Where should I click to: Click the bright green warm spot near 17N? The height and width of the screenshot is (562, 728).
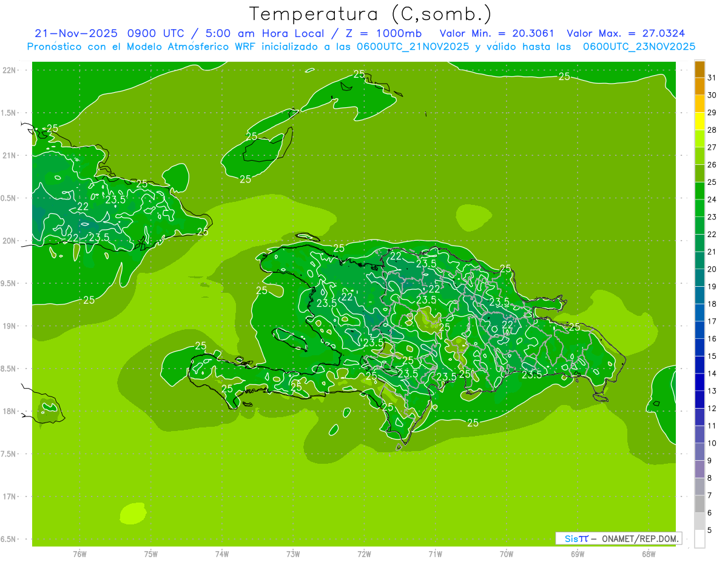[133, 513]
